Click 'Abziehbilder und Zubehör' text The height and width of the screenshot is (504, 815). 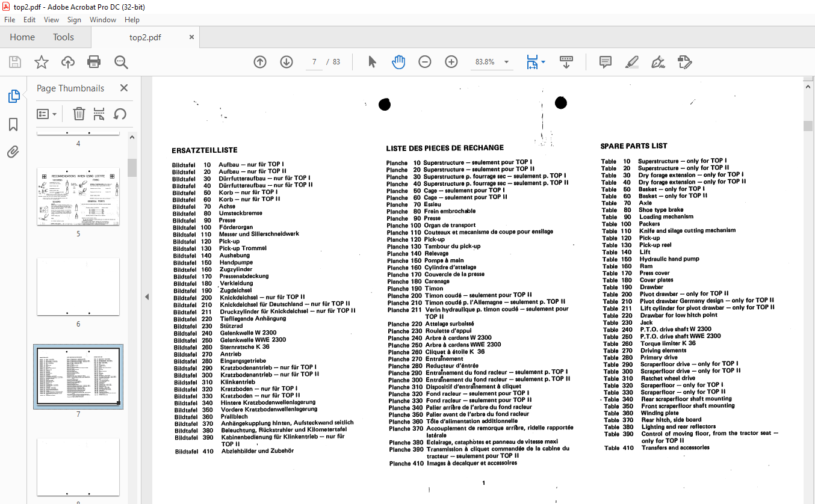258,451
